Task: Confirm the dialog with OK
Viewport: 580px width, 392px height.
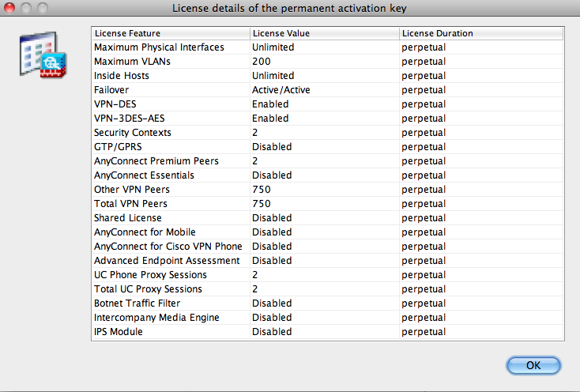Action: (533, 365)
